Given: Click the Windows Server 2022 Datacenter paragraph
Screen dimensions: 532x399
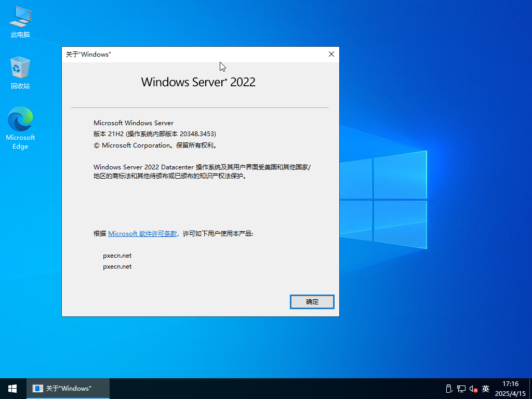Looking at the screenshot, I should click(x=202, y=171).
